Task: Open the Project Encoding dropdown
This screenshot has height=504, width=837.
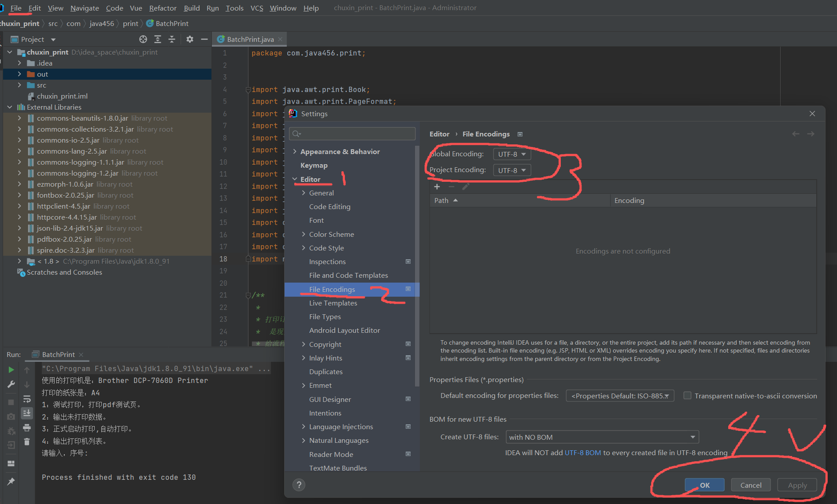Action: tap(511, 170)
